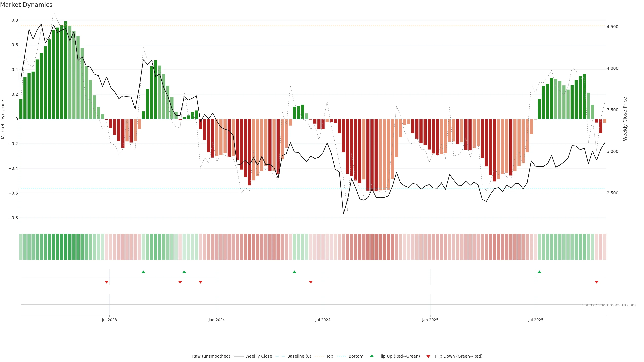Click the green flip-up marker between Jan and Jul 2024
Image resolution: width=644 pixels, height=362 pixels.
click(x=294, y=272)
